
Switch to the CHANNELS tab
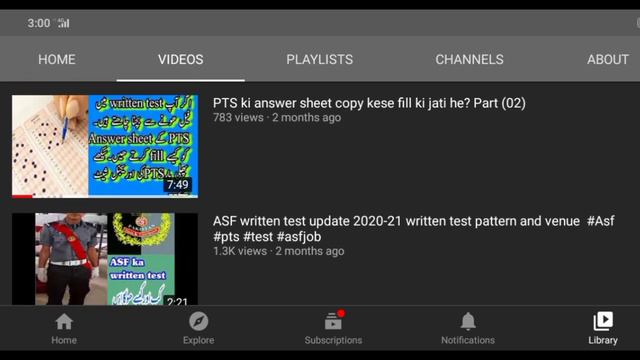tap(469, 60)
